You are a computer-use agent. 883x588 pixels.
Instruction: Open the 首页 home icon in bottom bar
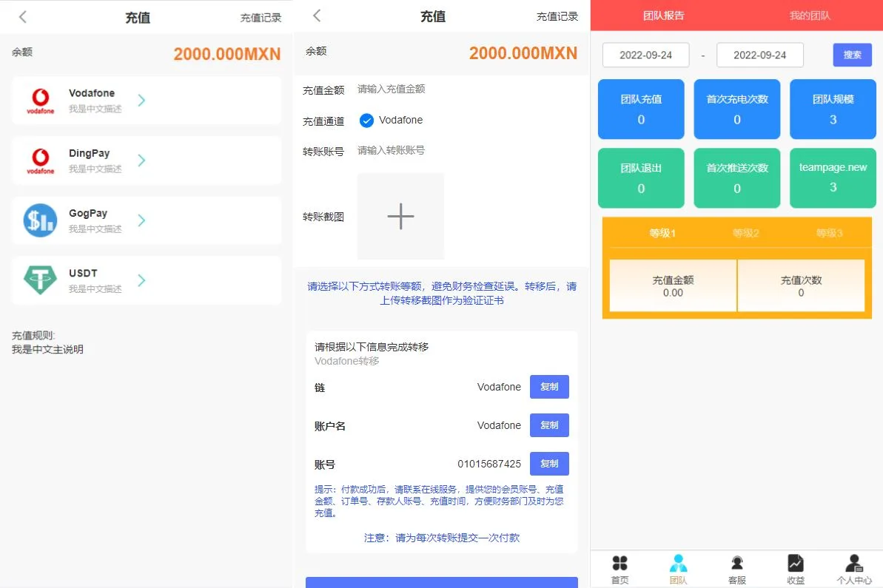[620, 564]
